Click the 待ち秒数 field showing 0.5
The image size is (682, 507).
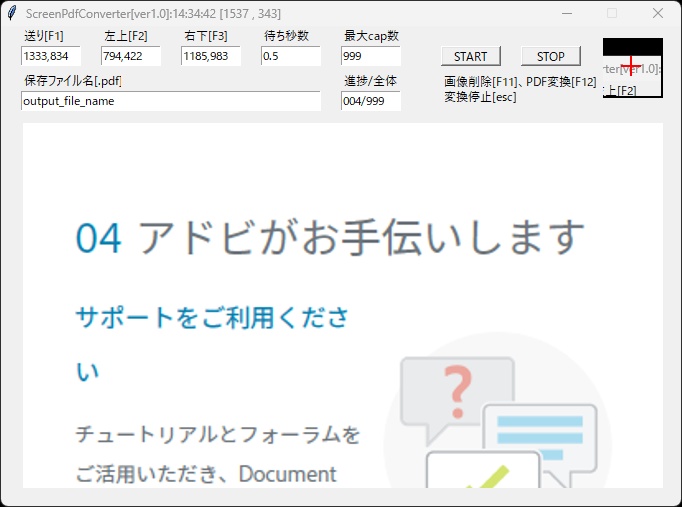[x=290, y=56]
